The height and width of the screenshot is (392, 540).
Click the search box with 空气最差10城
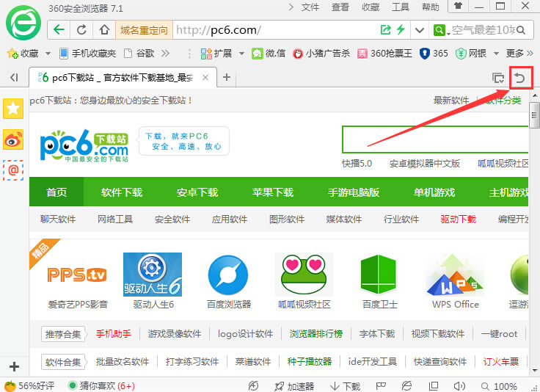[x=483, y=30]
